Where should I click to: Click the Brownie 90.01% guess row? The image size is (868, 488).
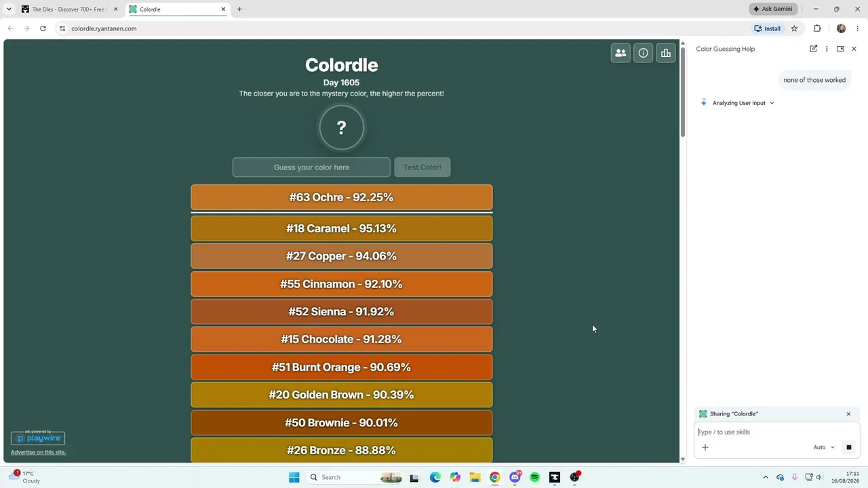(342, 422)
